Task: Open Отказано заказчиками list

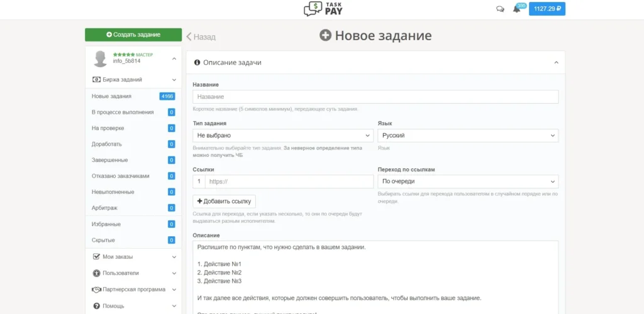Action: (120, 176)
